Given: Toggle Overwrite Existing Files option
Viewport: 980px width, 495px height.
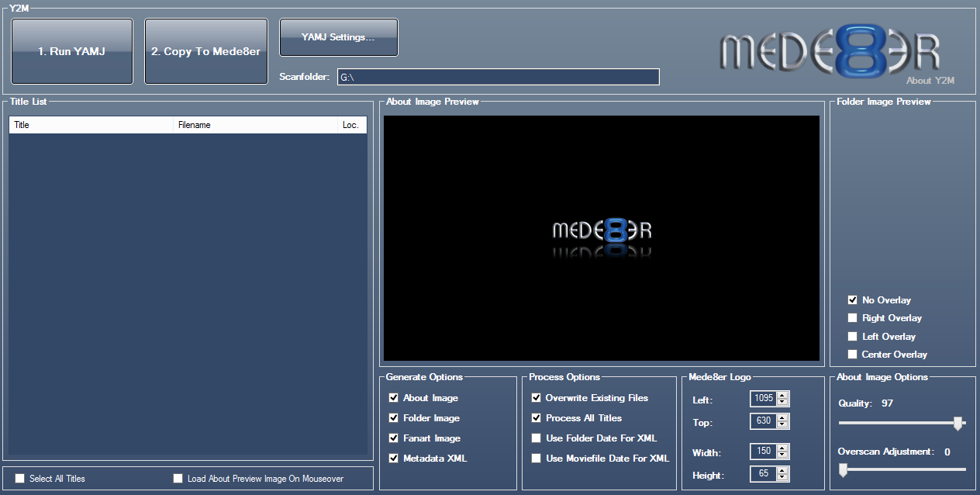Looking at the screenshot, I should [537, 398].
